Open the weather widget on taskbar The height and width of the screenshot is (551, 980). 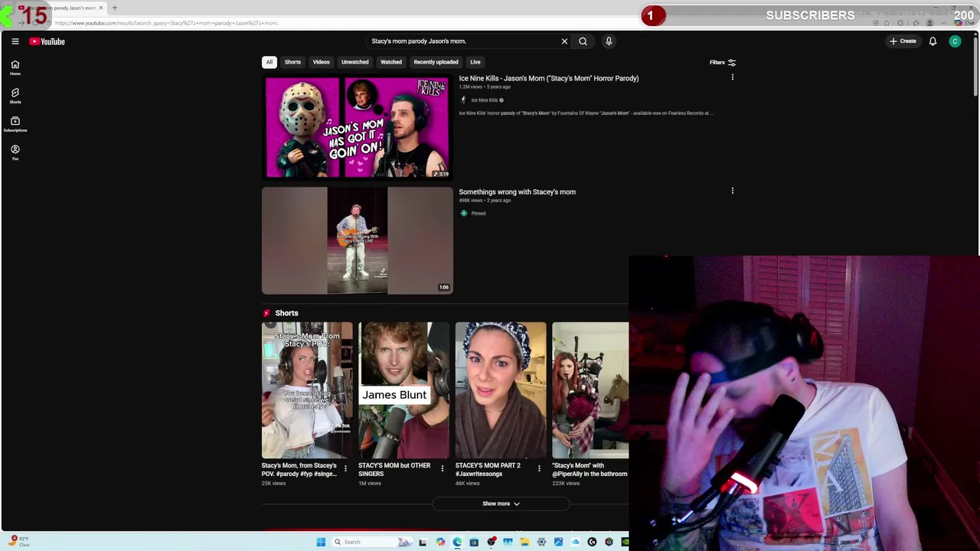[x=19, y=541]
